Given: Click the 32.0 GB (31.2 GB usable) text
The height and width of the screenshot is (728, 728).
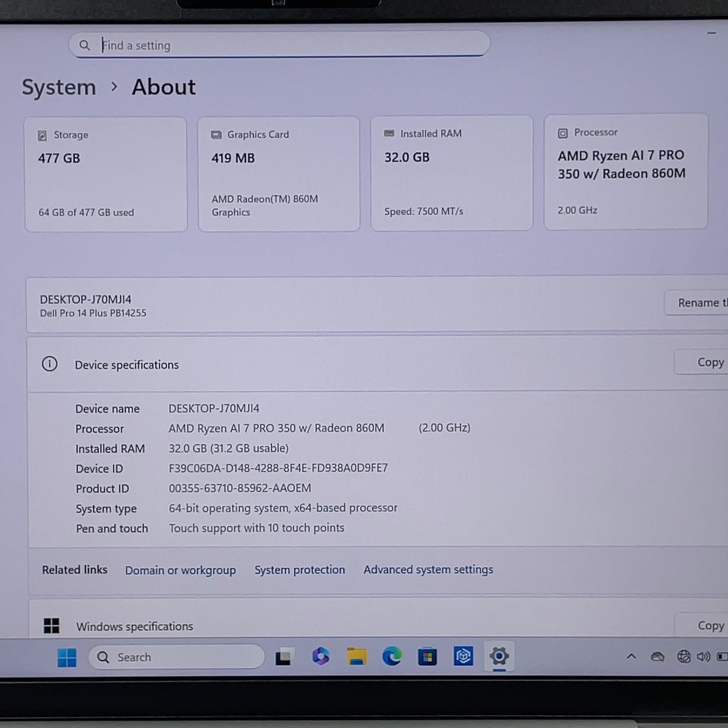Looking at the screenshot, I should (x=229, y=448).
